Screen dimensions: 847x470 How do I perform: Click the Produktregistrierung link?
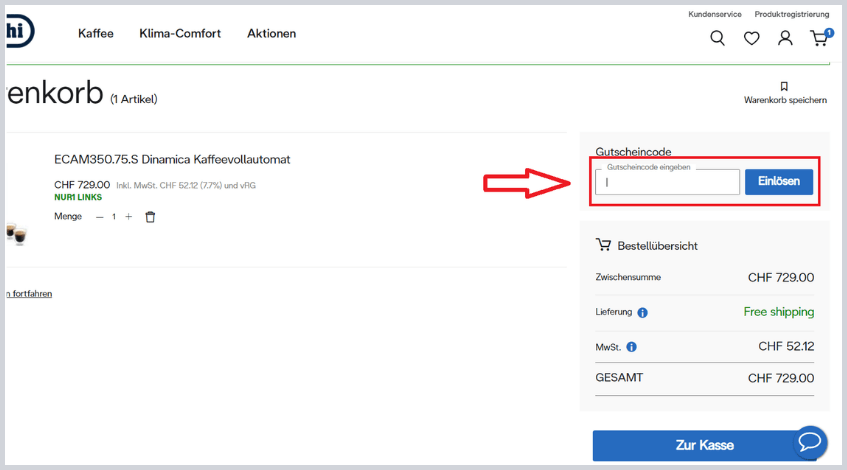[791, 14]
